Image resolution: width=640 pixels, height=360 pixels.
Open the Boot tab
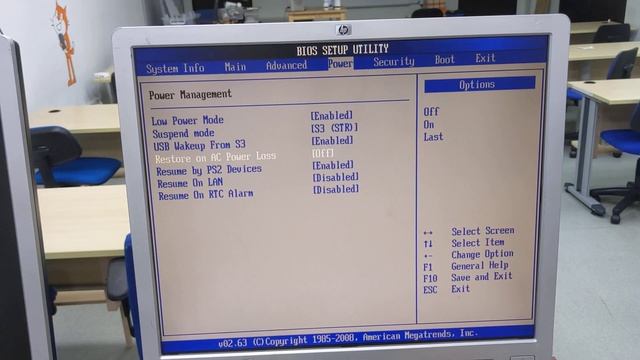[x=444, y=60]
